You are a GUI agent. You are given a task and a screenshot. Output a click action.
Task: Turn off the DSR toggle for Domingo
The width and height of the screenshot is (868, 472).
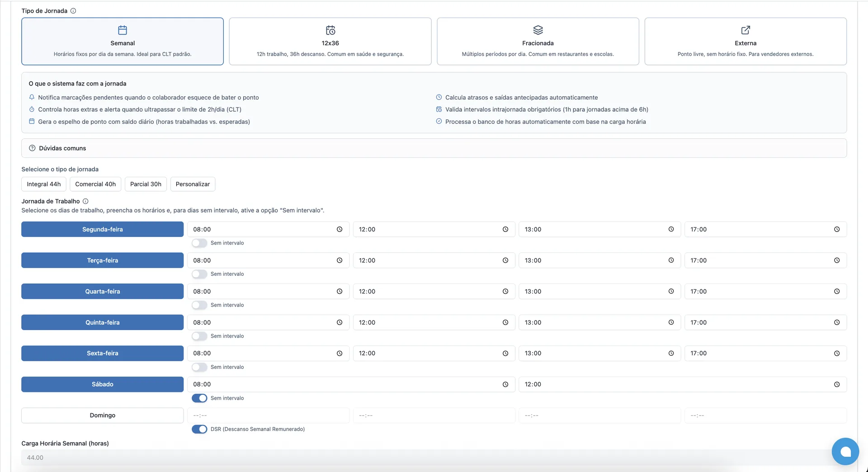point(199,429)
